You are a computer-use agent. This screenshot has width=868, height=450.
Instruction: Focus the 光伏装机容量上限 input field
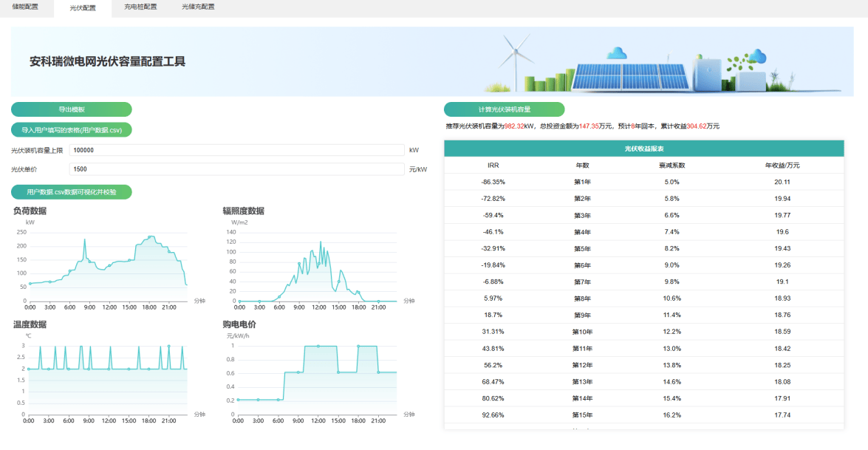(x=236, y=150)
